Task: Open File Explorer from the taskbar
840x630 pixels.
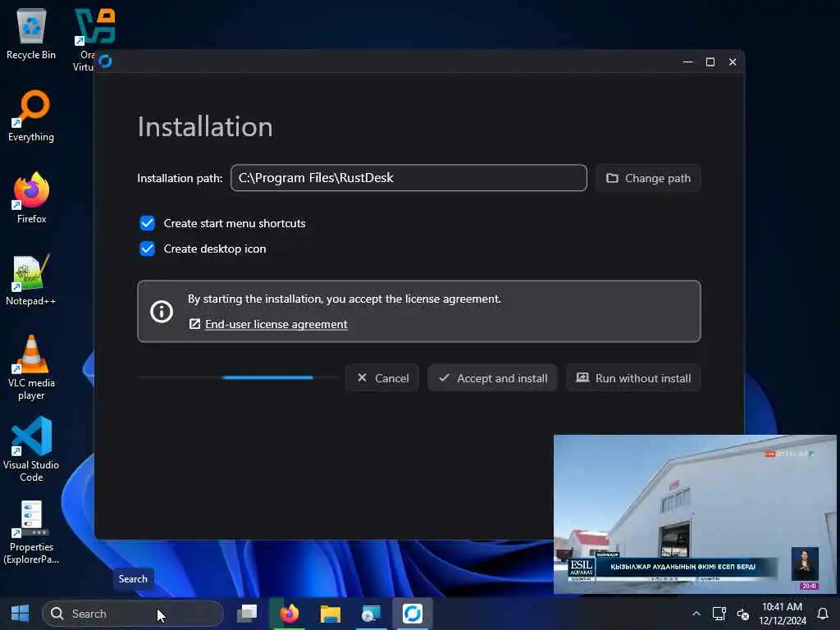Action: (x=331, y=614)
